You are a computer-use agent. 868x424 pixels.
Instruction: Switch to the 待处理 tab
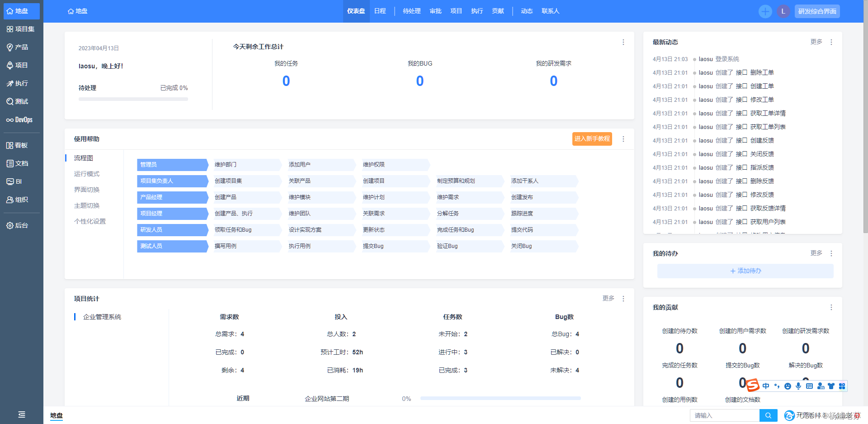tap(411, 11)
